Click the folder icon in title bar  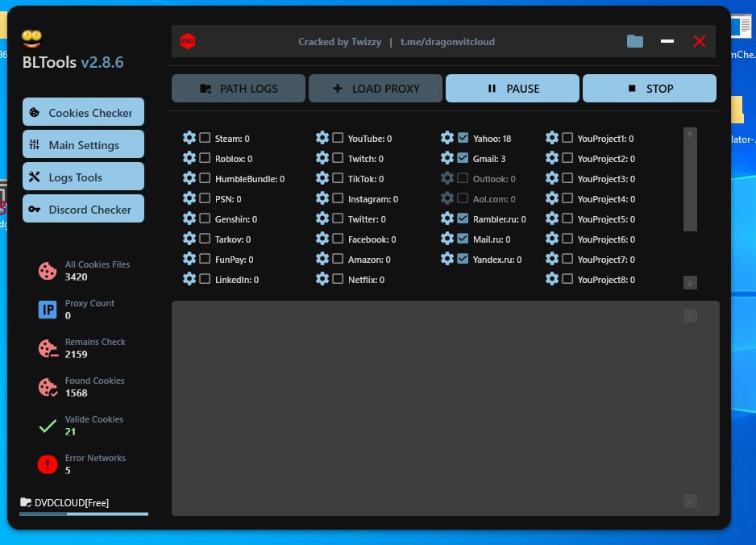[x=635, y=41]
